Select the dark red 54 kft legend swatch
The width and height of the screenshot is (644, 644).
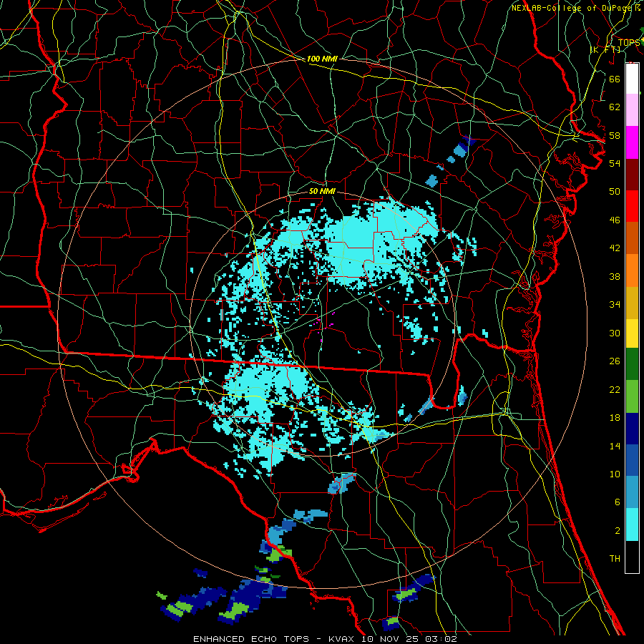tap(632, 175)
